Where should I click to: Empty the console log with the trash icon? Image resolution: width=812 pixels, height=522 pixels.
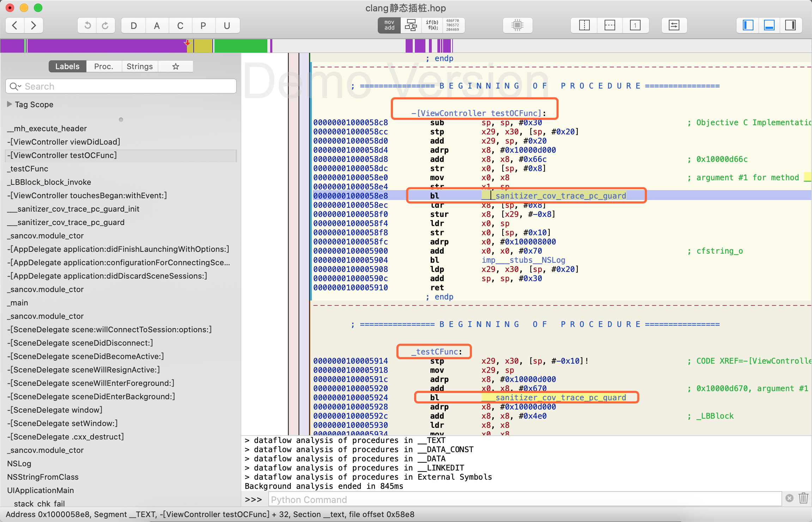pos(804,498)
